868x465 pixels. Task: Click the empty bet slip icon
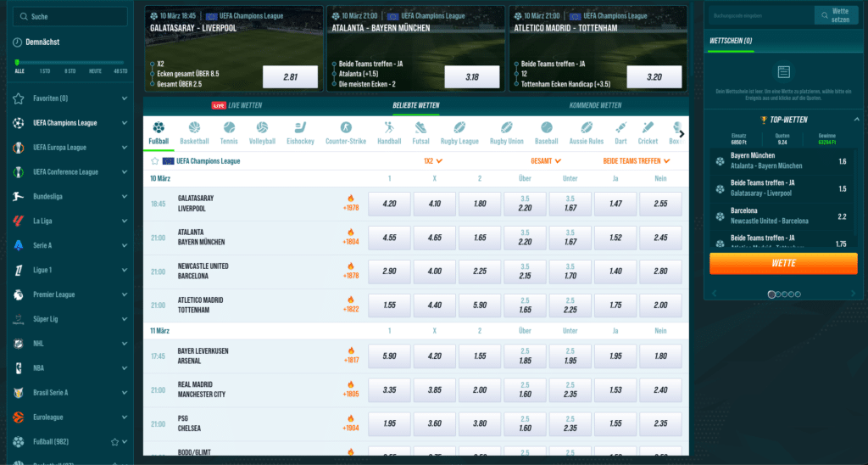[x=783, y=72]
